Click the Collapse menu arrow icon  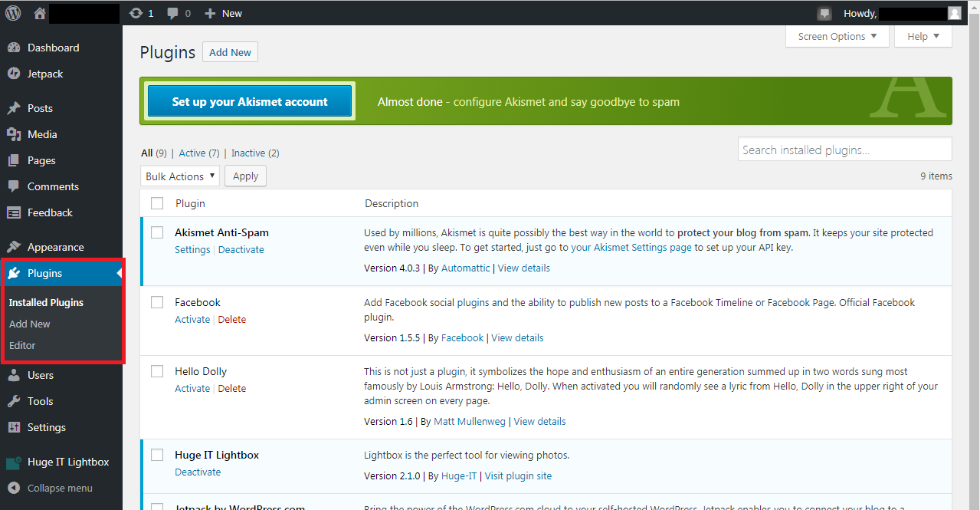pyautogui.click(x=14, y=488)
